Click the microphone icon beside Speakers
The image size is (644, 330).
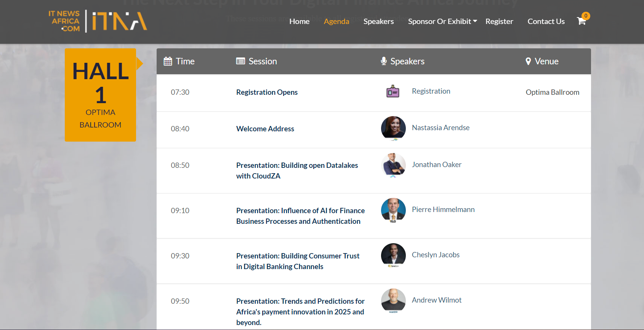tap(384, 61)
